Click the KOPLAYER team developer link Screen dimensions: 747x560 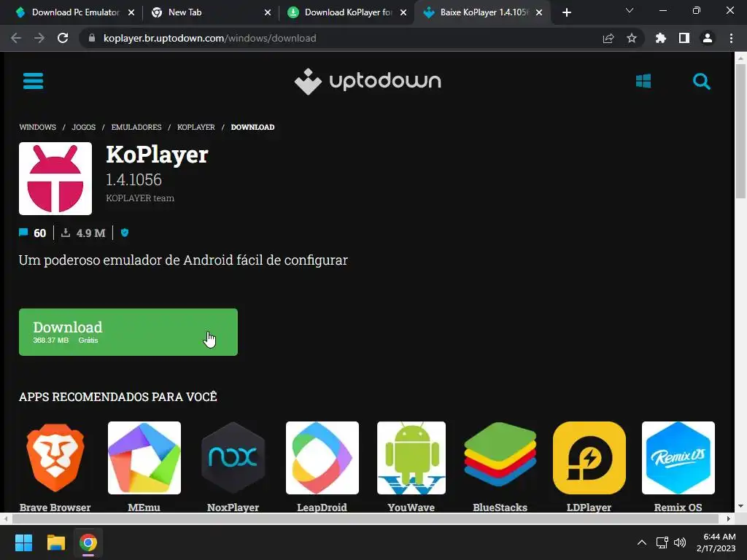140,198
